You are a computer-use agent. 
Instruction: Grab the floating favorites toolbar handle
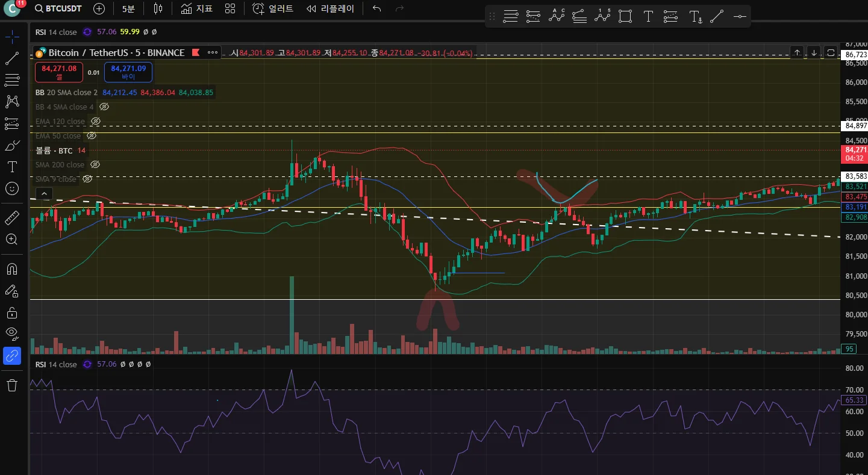(492, 17)
